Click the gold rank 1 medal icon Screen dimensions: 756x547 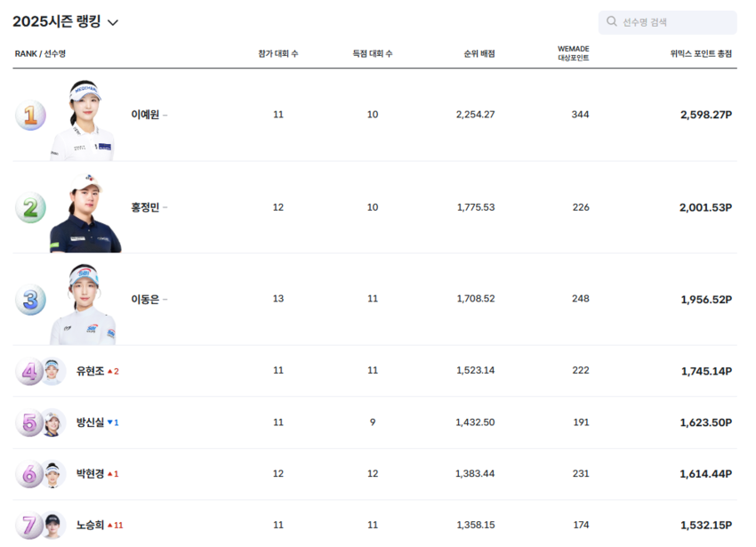pos(30,116)
